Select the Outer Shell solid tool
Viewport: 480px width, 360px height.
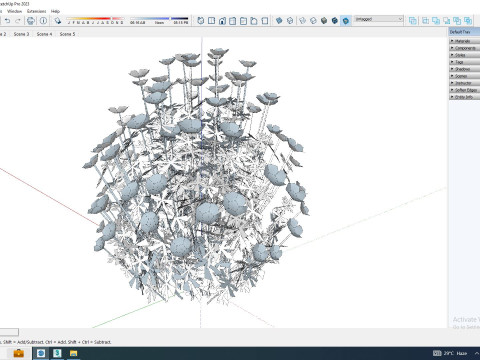pyautogui.click(x=413, y=21)
